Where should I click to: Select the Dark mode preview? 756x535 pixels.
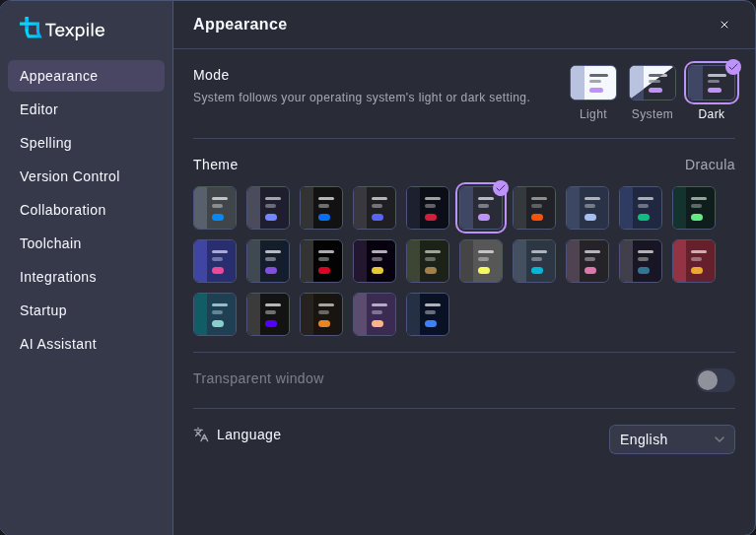[x=712, y=83]
